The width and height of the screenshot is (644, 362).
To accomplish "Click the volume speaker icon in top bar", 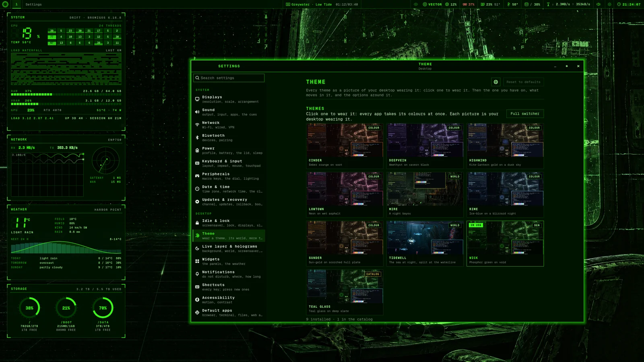I will pyautogui.click(x=599, y=4).
